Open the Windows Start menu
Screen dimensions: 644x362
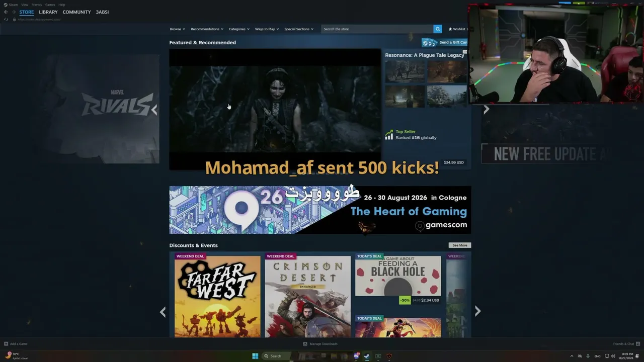(255, 356)
